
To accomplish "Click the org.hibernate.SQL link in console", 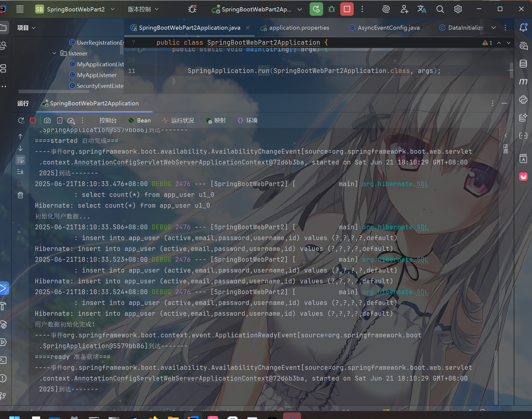I will click(395, 184).
